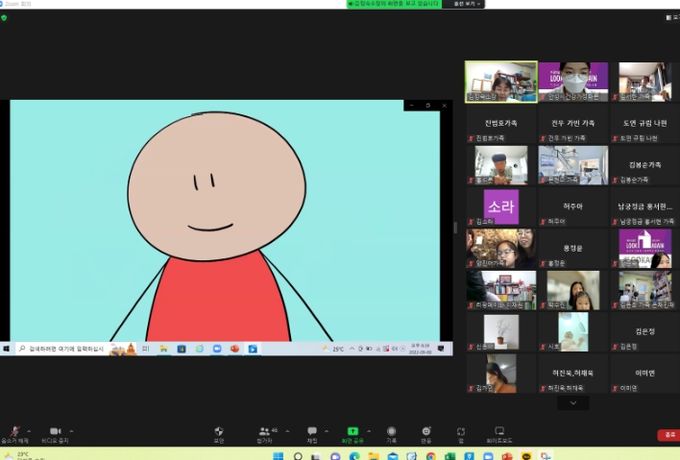The height and width of the screenshot is (460, 680).
Task: Click the red Leave meeting button
Action: tap(669, 434)
